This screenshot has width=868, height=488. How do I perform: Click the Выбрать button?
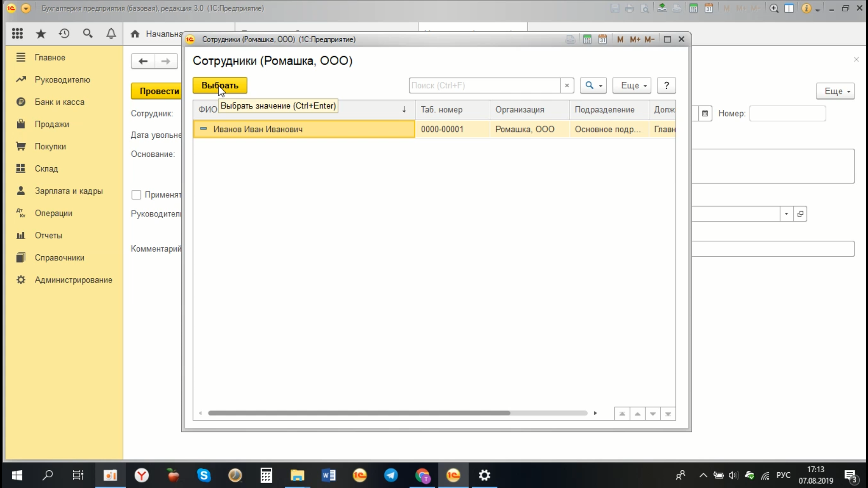220,85
